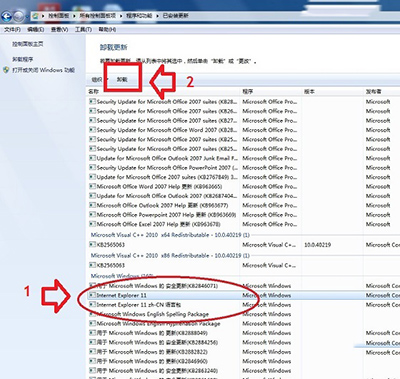Click icon of KB2565063 under x86 Redistributable
This screenshot has width=400, height=379.
(92, 265)
